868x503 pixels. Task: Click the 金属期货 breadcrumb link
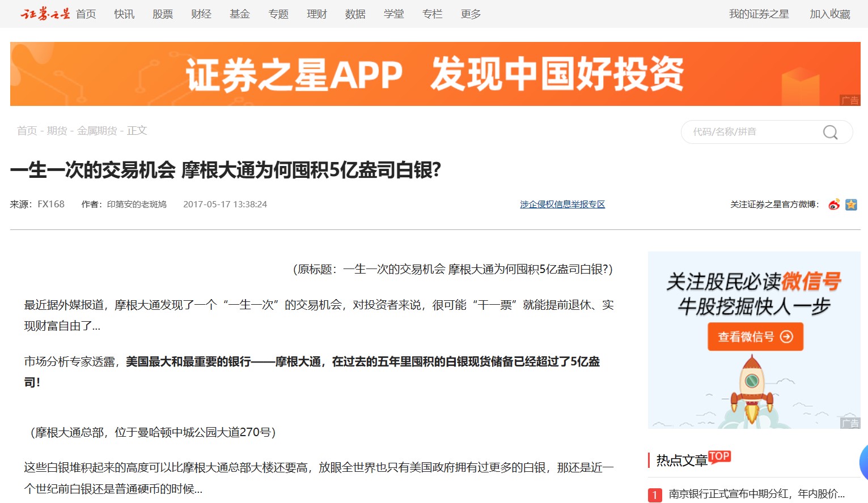[x=97, y=131]
